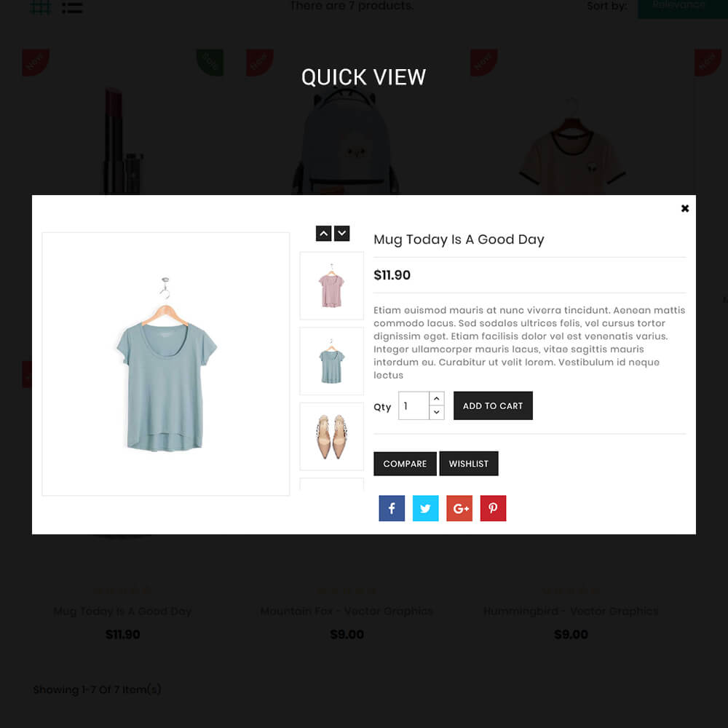Add product to Wishlist
The image size is (728, 728).
point(468,463)
